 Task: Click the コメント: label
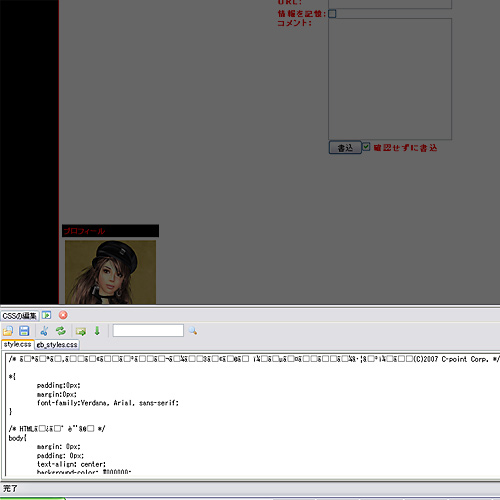click(x=294, y=23)
